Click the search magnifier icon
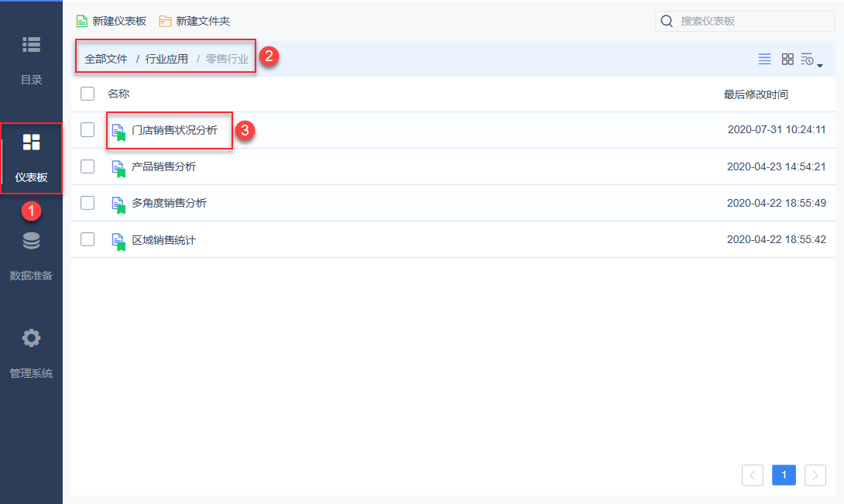The width and height of the screenshot is (844, 504). [x=667, y=21]
